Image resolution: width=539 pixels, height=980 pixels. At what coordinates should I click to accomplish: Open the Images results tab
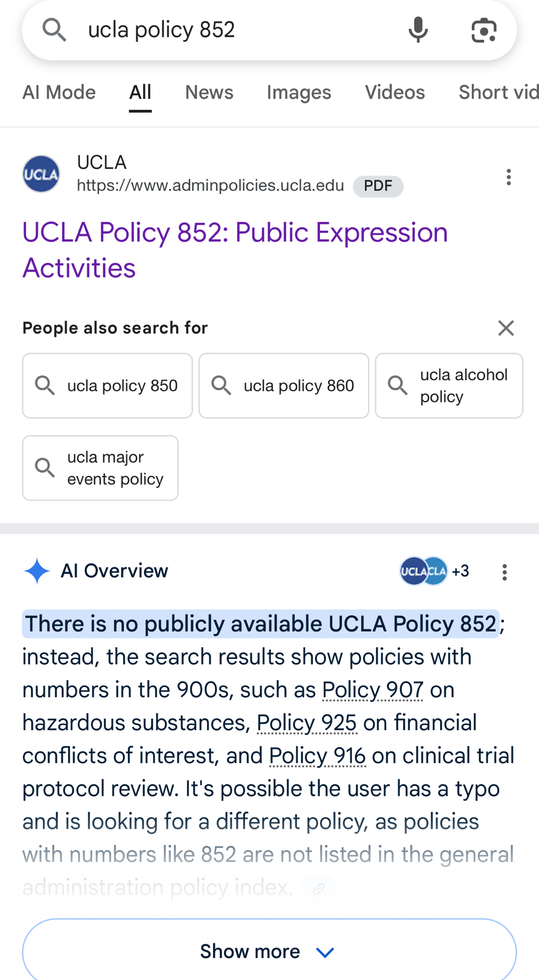[299, 92]
